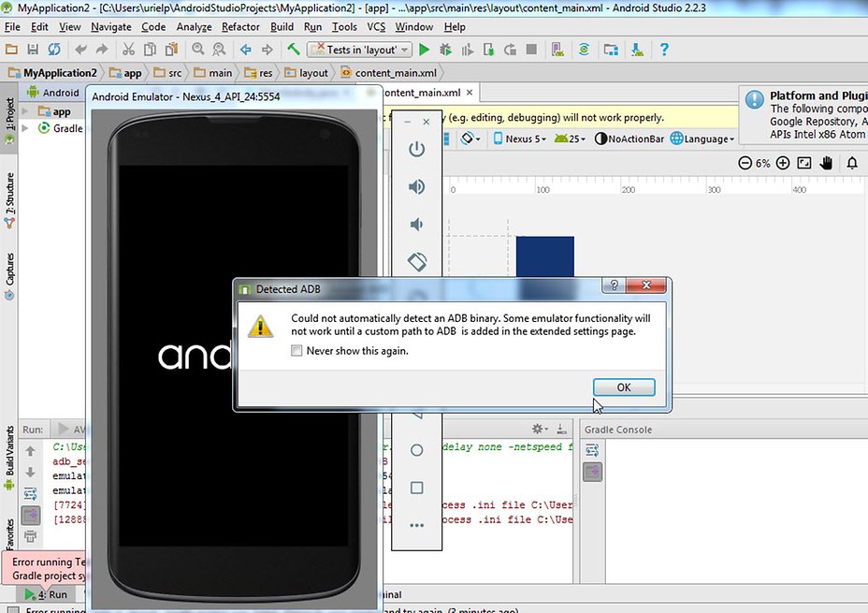
Task: Open the Edit menu
Action: tap(39, 26)
